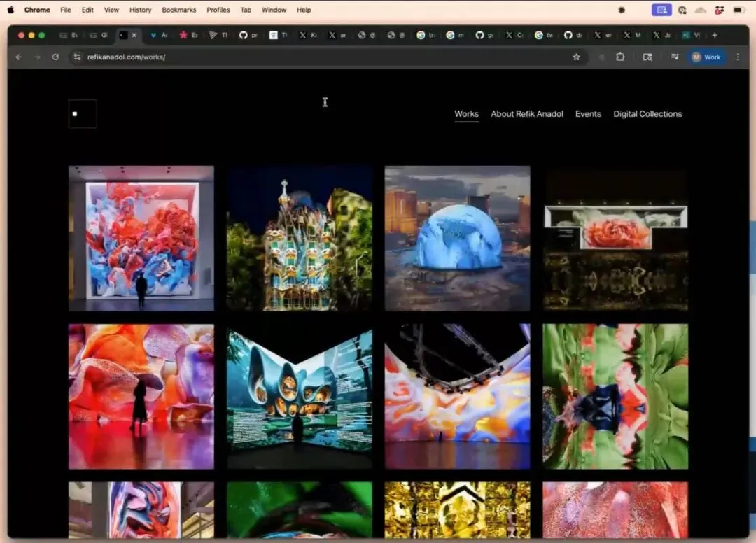Switch to the GitHub tab labeled 'pr'
The image size is (756, 543).
248,35
